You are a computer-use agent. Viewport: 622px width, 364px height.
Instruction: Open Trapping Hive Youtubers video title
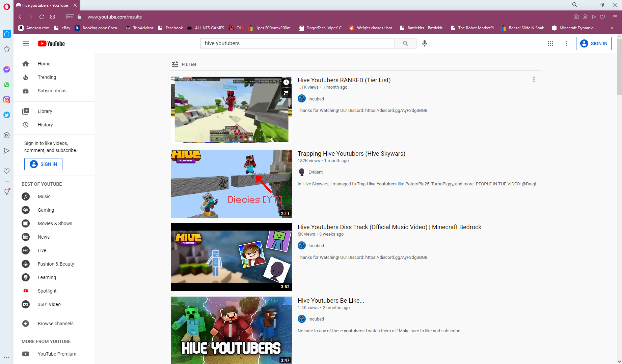point(351,154)
